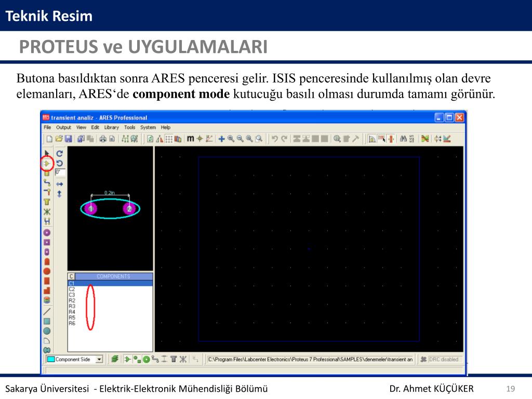The image size is (532, 399).
Task: Click the Rotate clockwise icon
Action: click(60, 153)
